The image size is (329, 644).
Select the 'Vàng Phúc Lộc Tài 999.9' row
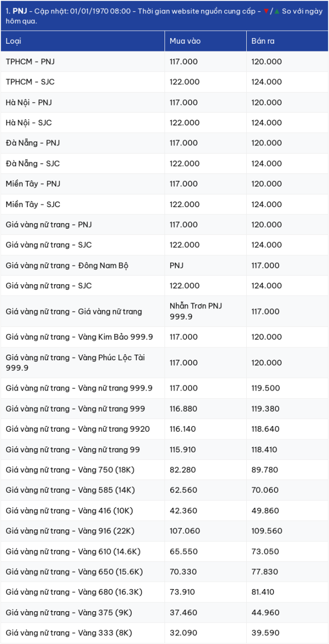click(164, 363)
